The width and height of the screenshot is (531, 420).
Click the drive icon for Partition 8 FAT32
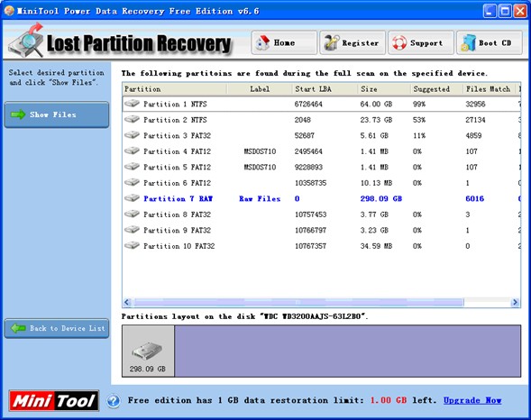[132, 214]
